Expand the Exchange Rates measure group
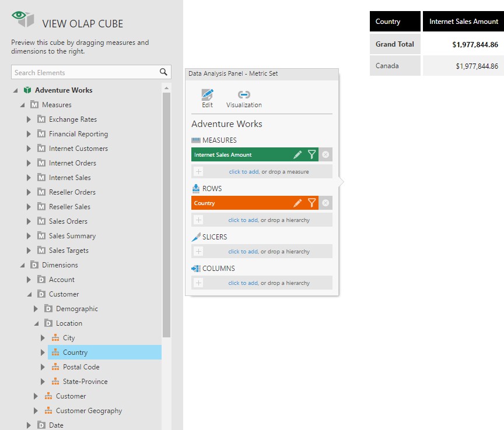Viewport: 504px width, 430px height. pyautogui.click(x=29, y=119)
